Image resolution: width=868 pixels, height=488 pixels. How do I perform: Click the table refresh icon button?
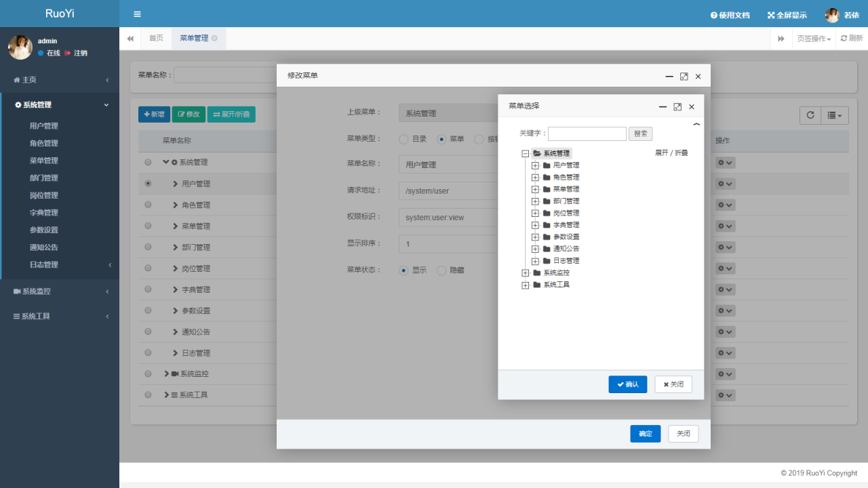810,115
